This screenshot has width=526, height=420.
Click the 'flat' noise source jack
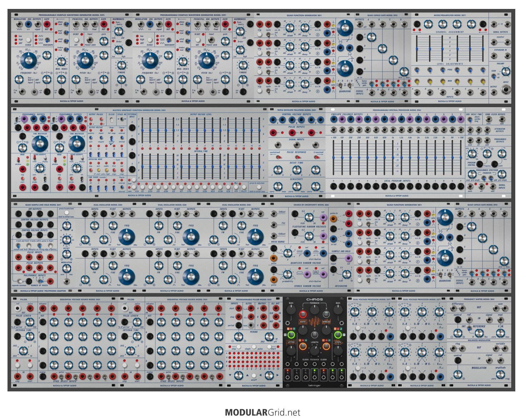point(274,225)
